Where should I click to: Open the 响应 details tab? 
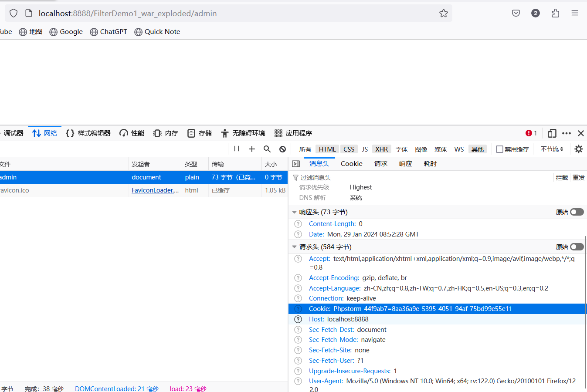[406, 164]
